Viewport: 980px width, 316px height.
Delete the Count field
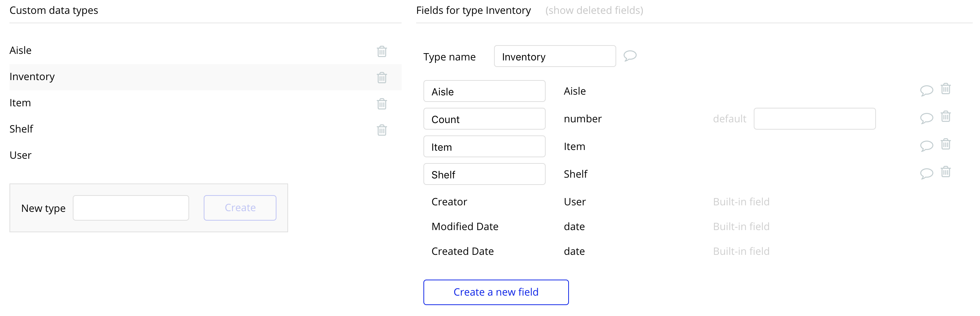pyautogui.click(x=945, y=116)
